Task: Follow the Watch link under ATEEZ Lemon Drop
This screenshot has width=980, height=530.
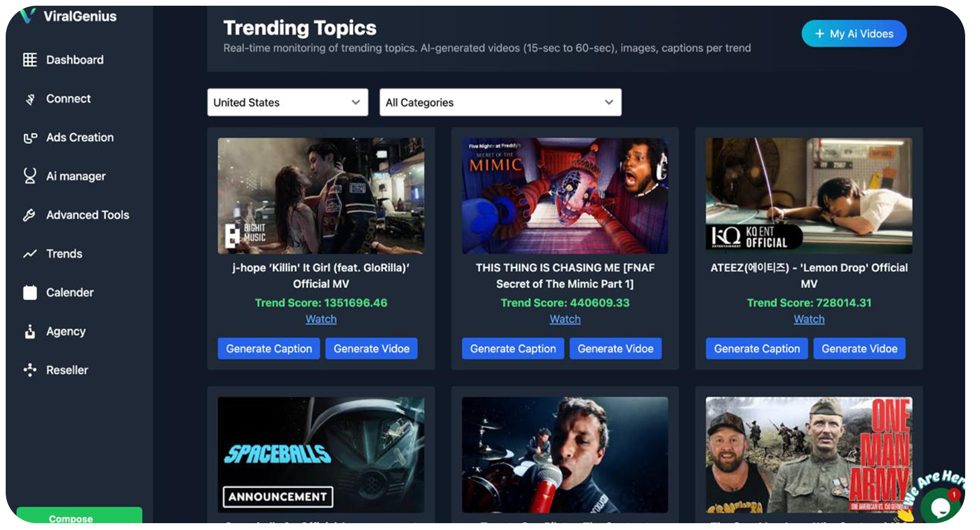Action: coord(809,319)
